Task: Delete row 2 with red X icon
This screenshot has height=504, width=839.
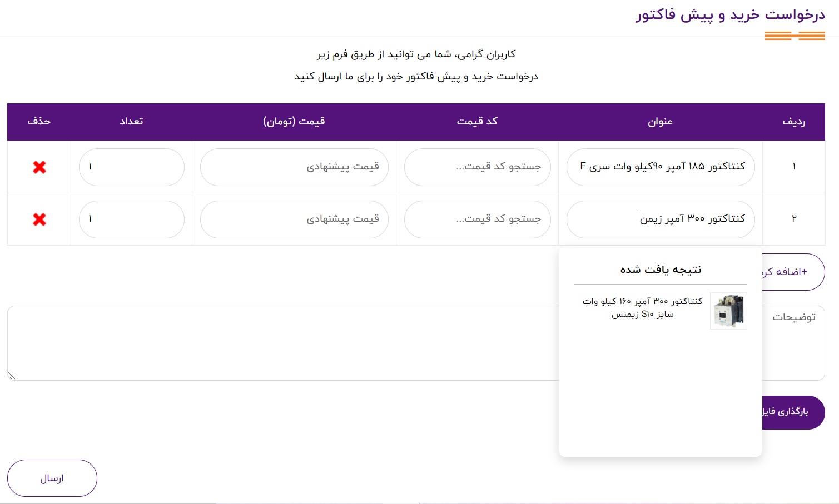Action: click(x=39, y=219)
